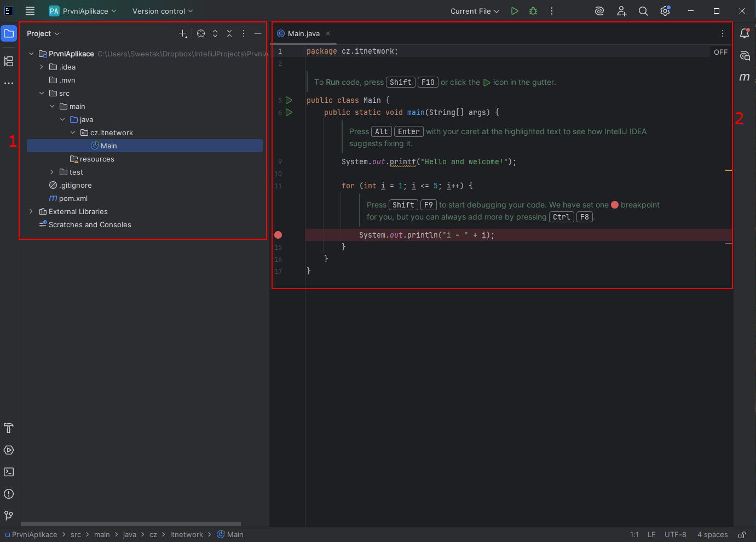This screenshot has height=542, width=756.
Task: Close the Main.java tab
Action: [x=328, y=33]
